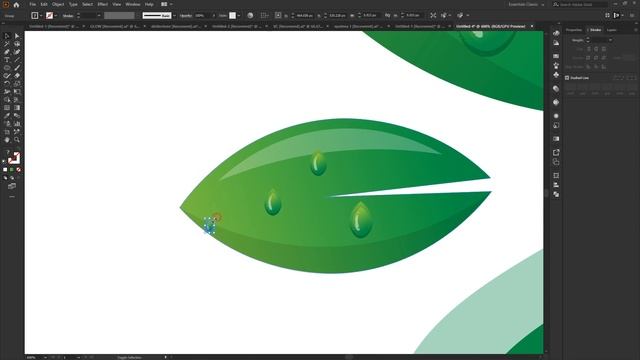Image resolution: width=640 pixels, height=360 pixels.
Task: Select the Scale tool
Action: pos(17,84)
